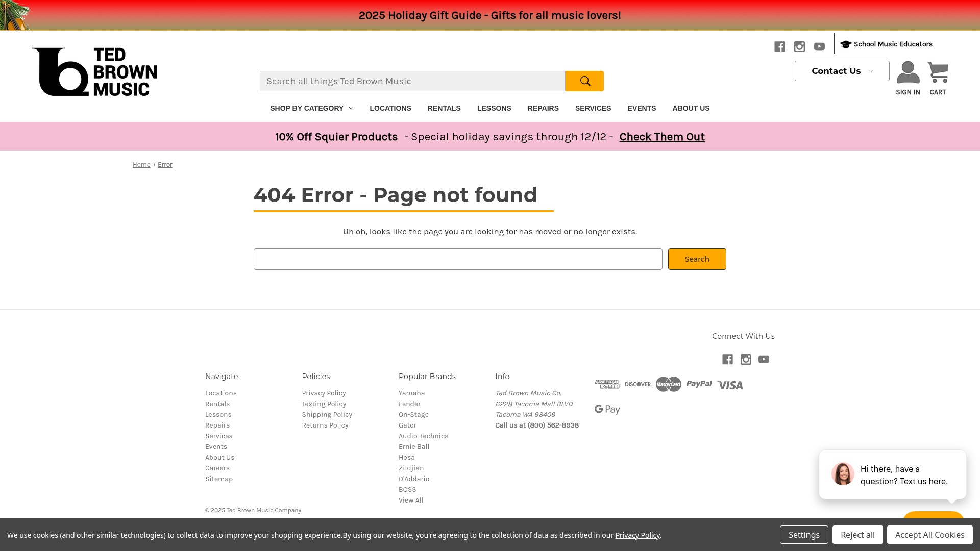
Task: Expand the Contact Us dropdown
Action: pos(842,71)
